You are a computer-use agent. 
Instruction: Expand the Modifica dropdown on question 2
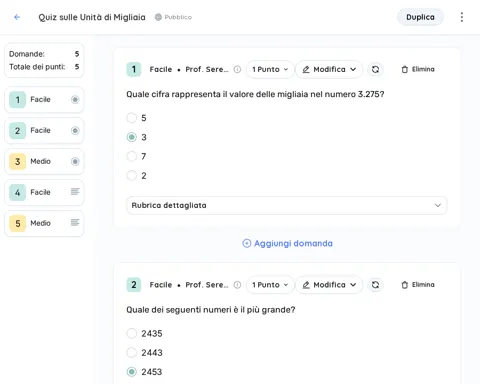point(329,285)
